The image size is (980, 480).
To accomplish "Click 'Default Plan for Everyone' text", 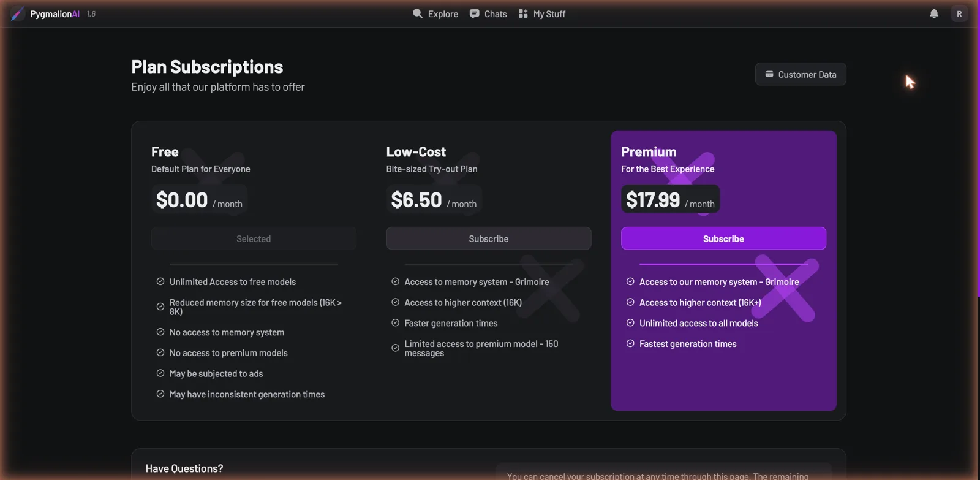I will click(201, 169).
